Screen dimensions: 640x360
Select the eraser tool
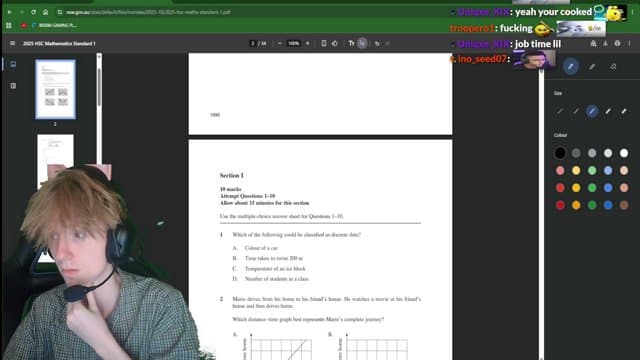pyautogui.click(x=613, y=67)
